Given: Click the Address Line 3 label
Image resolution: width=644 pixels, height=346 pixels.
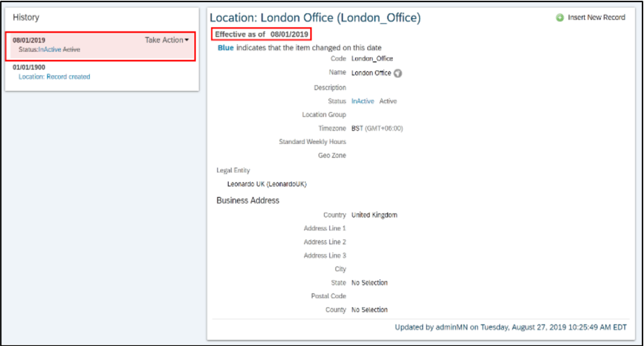Looking at the screenshot, I should 325,255.
